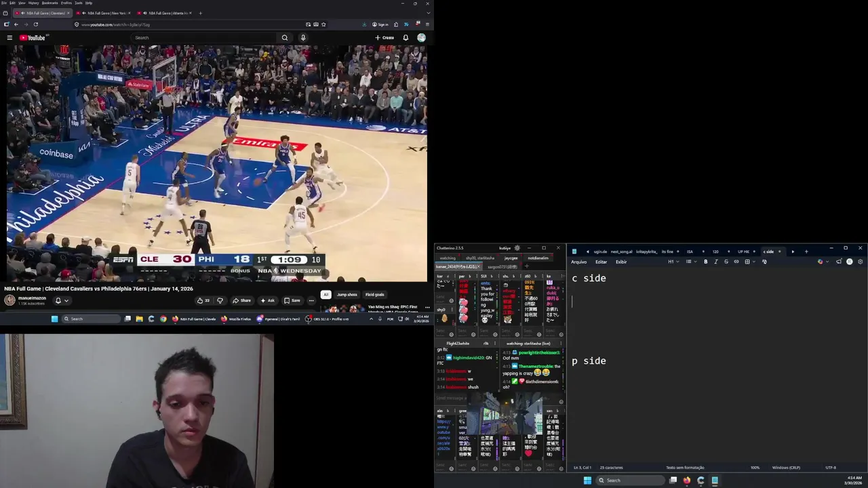Switch to the next_song.al Notepad tab
This screenshot has height=488, width=868.
click(621, 251)
